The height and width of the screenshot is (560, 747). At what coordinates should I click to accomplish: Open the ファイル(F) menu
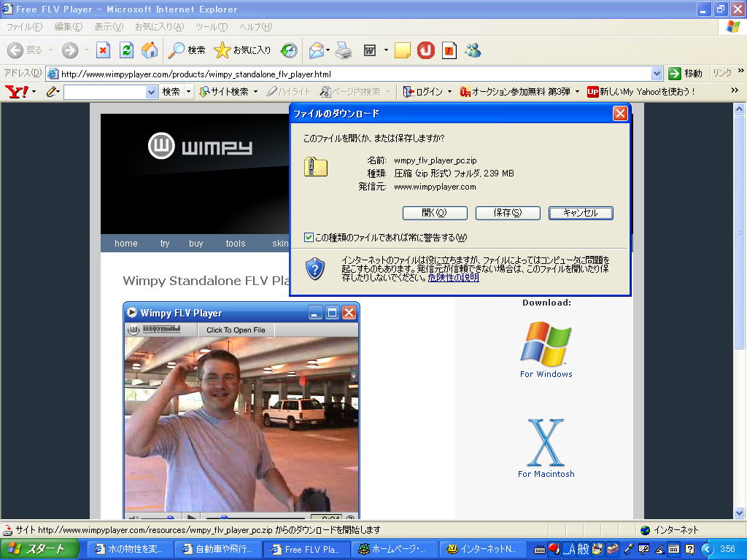24,27
